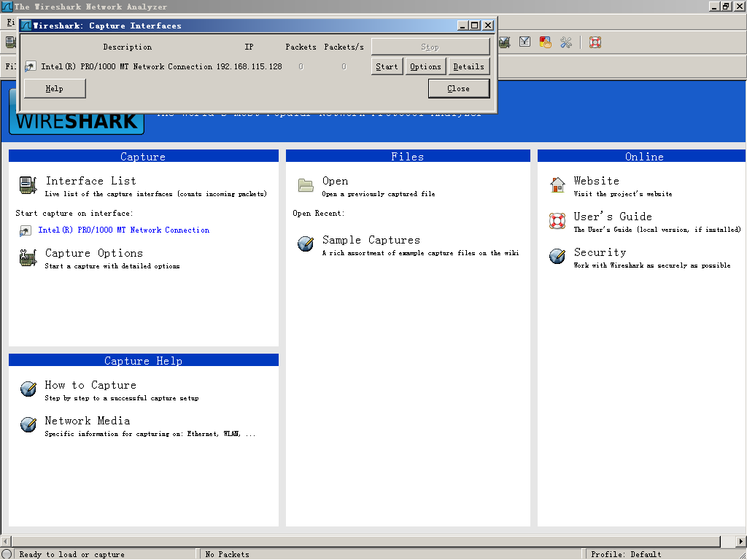Click the Security icon

[x=557, y=256]
